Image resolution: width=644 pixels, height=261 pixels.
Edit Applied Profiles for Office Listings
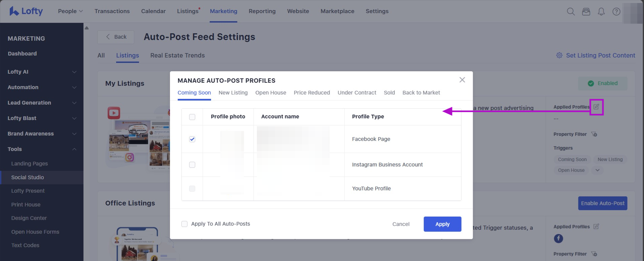pyautogui.click(x=596, y=227)
